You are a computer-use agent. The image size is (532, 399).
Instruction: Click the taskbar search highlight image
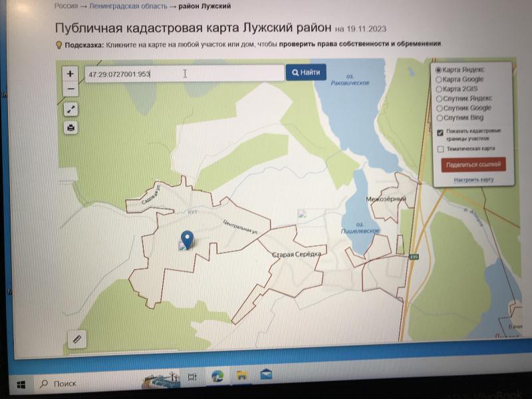pos(161,380)
